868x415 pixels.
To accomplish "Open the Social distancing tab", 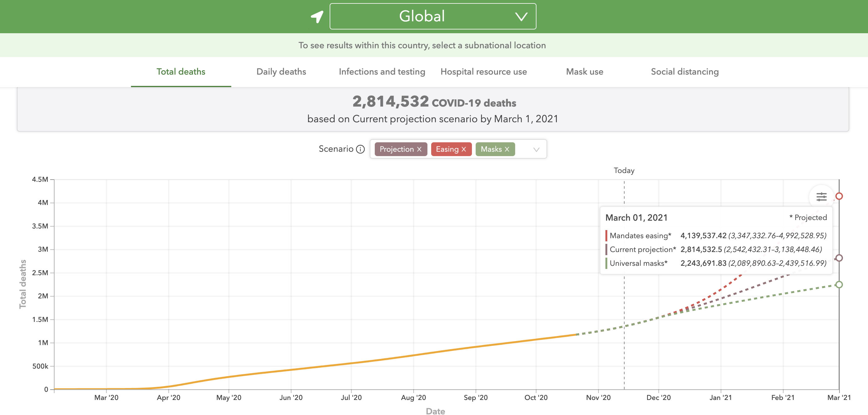I will click(684, 71).
